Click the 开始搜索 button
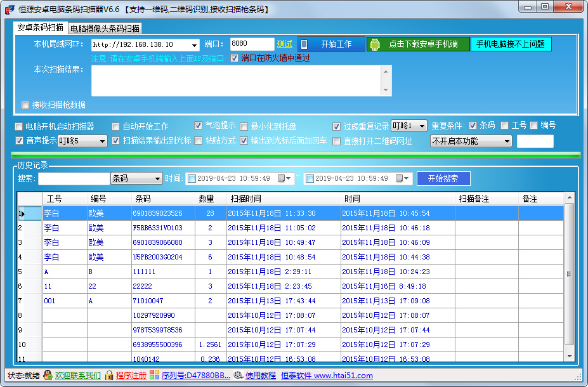 pos(443,178)
